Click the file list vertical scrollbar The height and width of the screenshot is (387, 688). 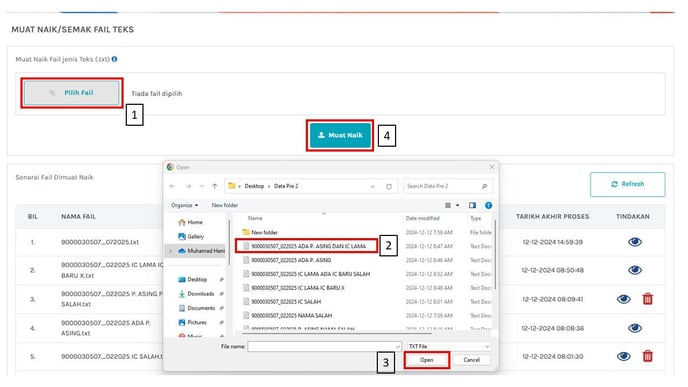tap(495, 254)
